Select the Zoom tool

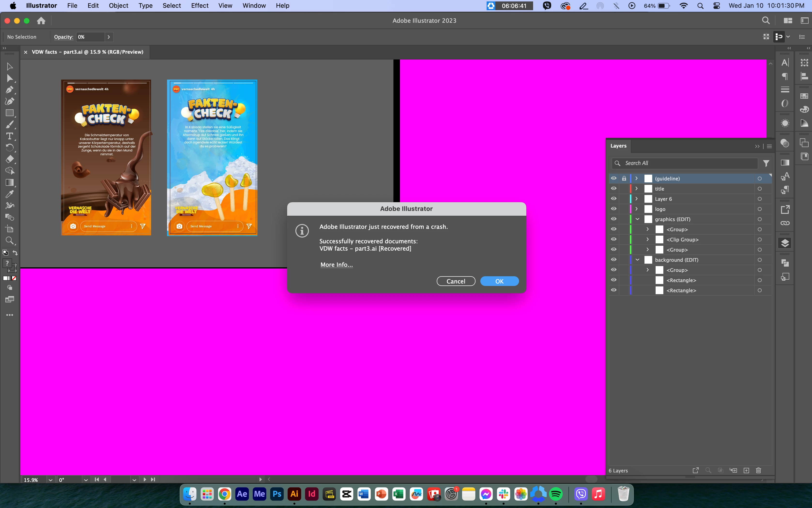tap(9, 240)
